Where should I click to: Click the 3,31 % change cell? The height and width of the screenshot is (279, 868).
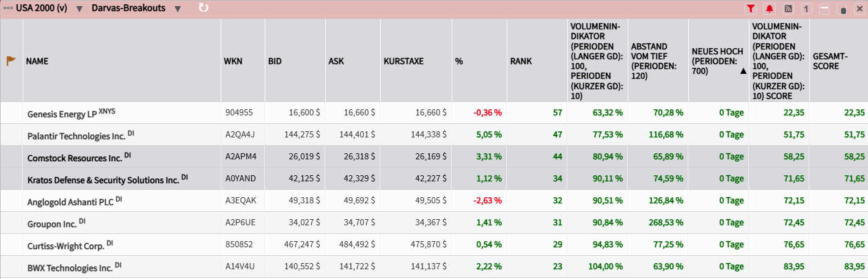pyautogui.click(x=488, y=157)
